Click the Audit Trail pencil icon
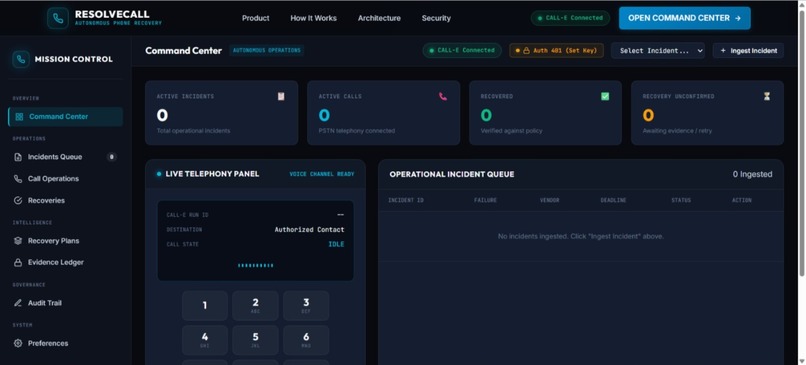Screen dimensions: 806x365 18,303
